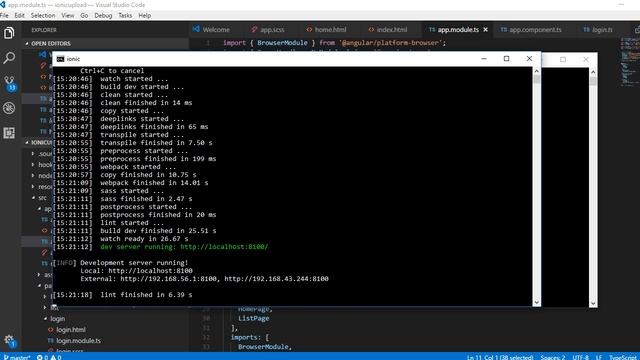The width and height of the screenshot is (640, 360).
Task: Click the localhost:8100 dev server URL
Action: click(224, 247)
